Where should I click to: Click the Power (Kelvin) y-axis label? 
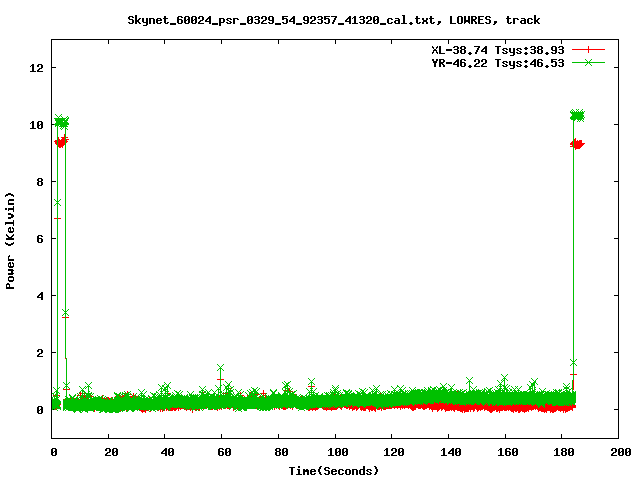(10, 241)
